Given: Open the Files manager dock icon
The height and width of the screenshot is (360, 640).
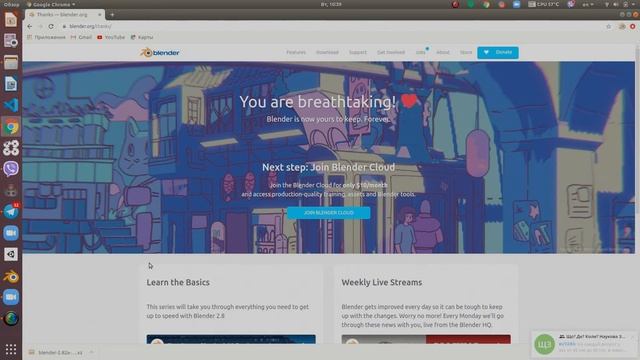Looking at the screenshot, I should tap(11, 62).
